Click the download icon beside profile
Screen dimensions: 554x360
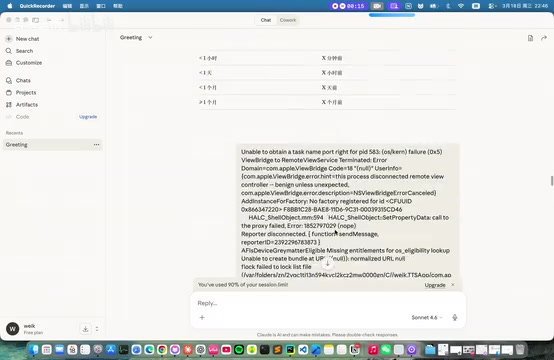coord(86,329)
